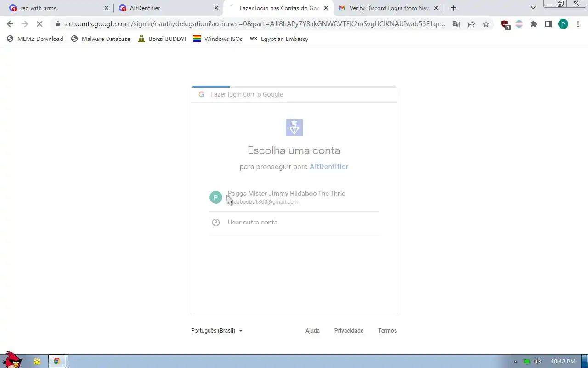Click the lock icon in address bar
This screenshot has height=368, width=588.
point(57,24)
